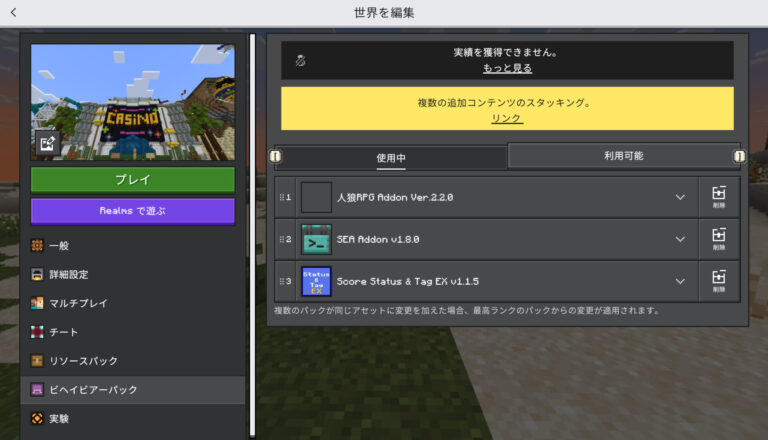Screen dimensions: 768x440
Task: Start the world with プレイ button
Action: click(133, 180)
